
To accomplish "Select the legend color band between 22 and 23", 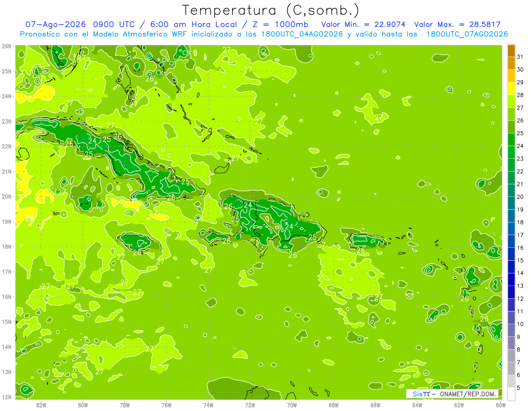I will 511,165.
